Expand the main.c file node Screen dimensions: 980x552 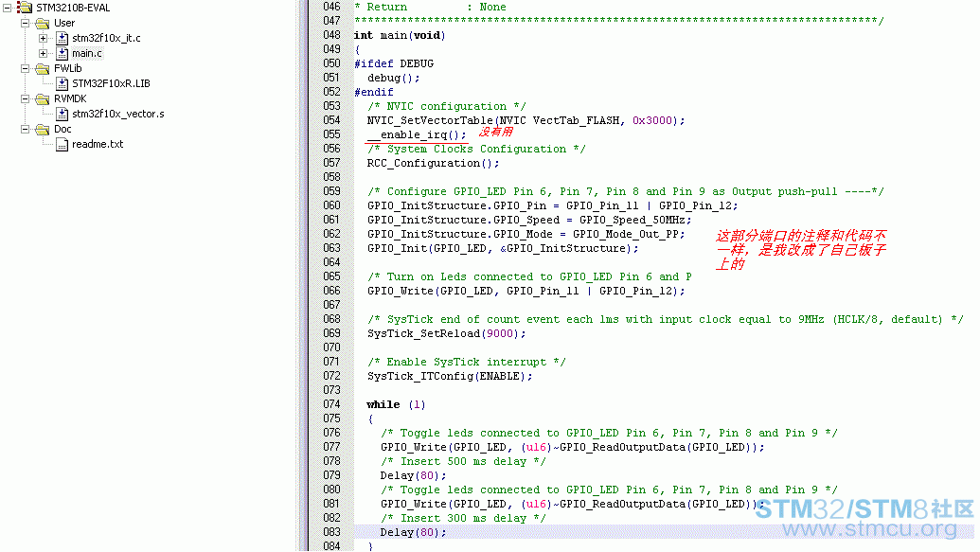[x=44, y=53]
